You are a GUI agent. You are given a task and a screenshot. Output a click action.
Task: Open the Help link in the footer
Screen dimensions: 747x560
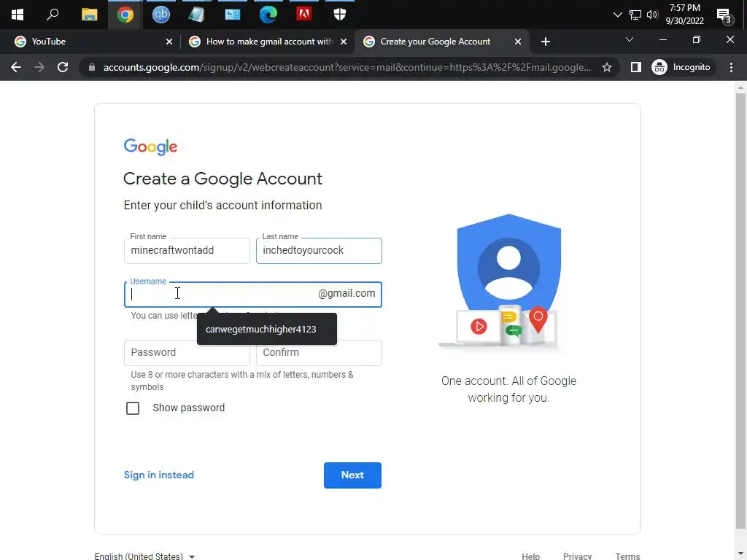coord(530,556)
